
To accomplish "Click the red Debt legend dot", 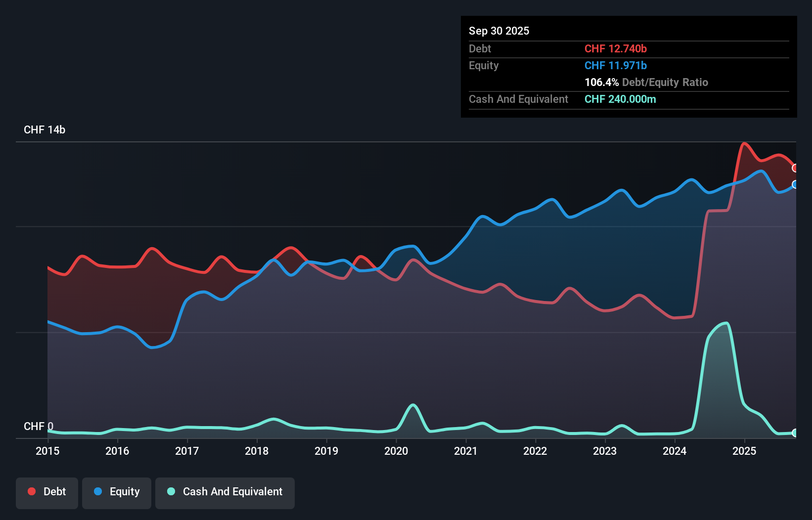I will coord(32,491).
